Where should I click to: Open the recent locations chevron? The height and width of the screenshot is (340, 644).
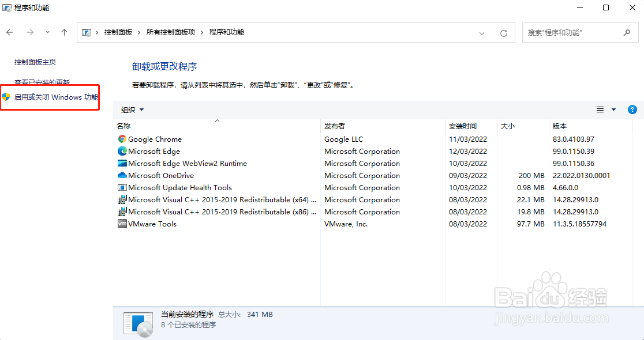(48, 32)
